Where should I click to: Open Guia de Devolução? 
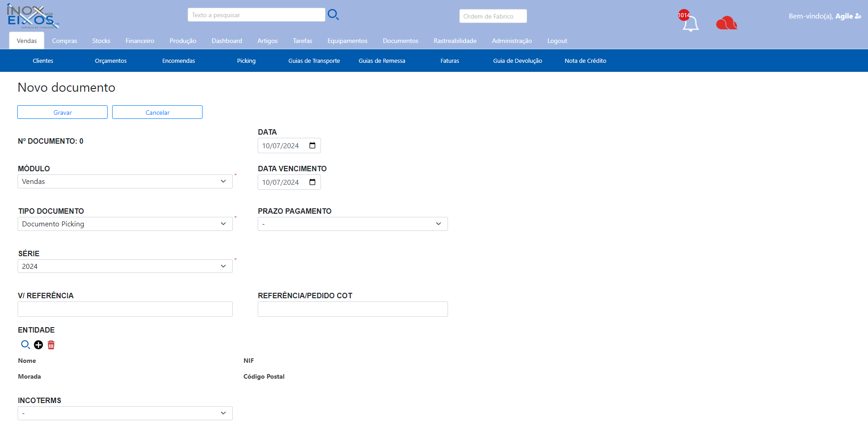(518, 61)
